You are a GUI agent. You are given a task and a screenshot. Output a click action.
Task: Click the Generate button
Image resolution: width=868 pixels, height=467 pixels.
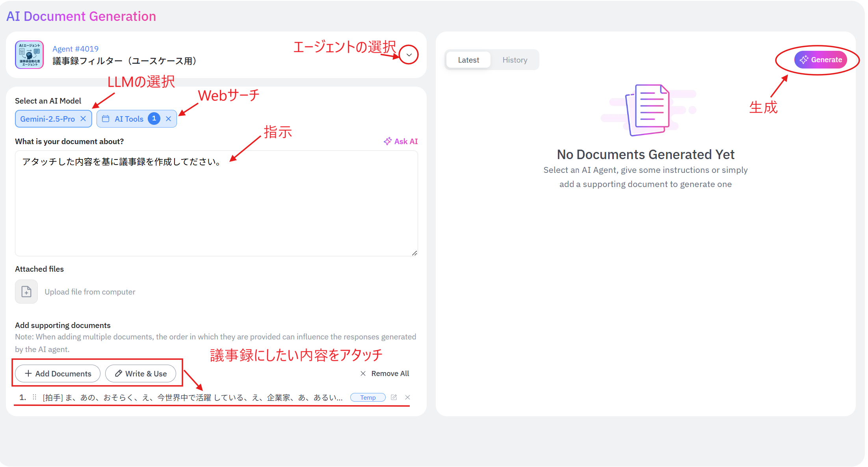(820, 60)
